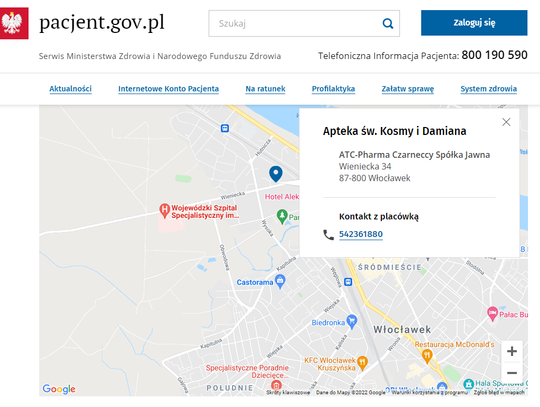Click the Biedronka shopping cart marker
The width and height of the screenshot is (540, 407).
(x=352, y=322)
